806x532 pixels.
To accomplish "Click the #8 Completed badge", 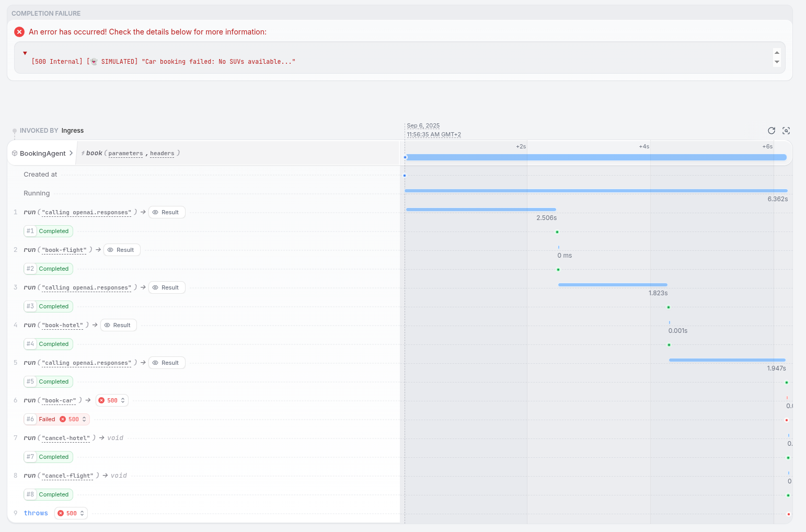I will click(x=48, y=494).
